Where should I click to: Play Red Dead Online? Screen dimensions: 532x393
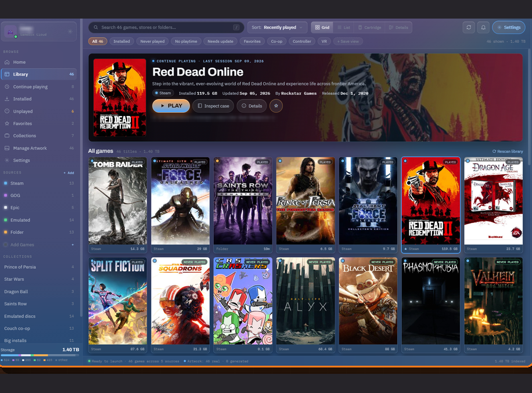171,106
